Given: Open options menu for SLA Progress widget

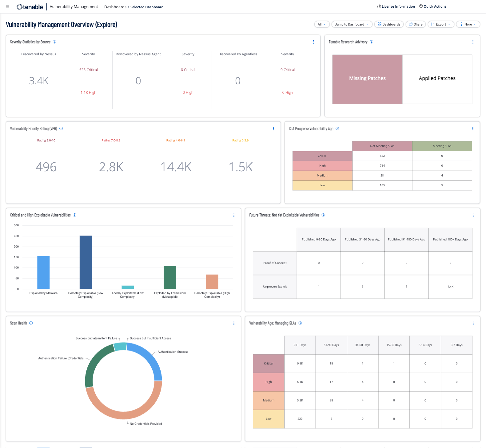Looking at the screenshot, I should coord(473,129).
